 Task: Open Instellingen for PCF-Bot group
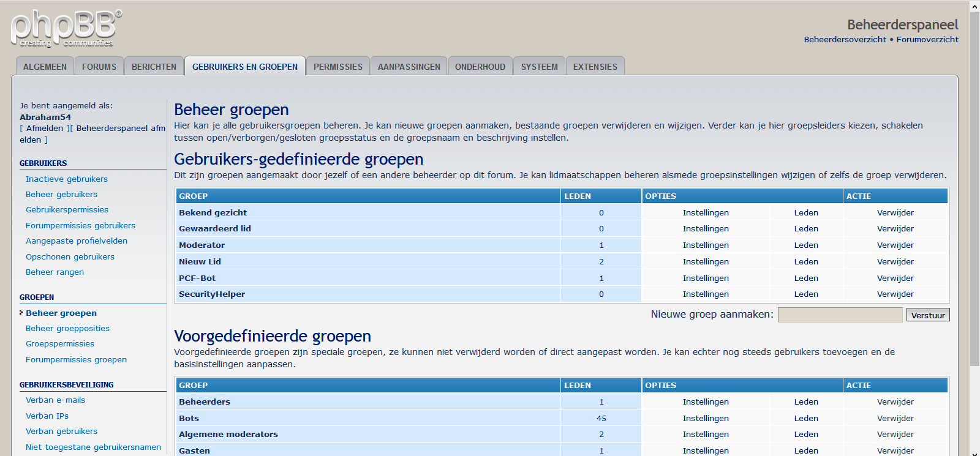(706, 278)
